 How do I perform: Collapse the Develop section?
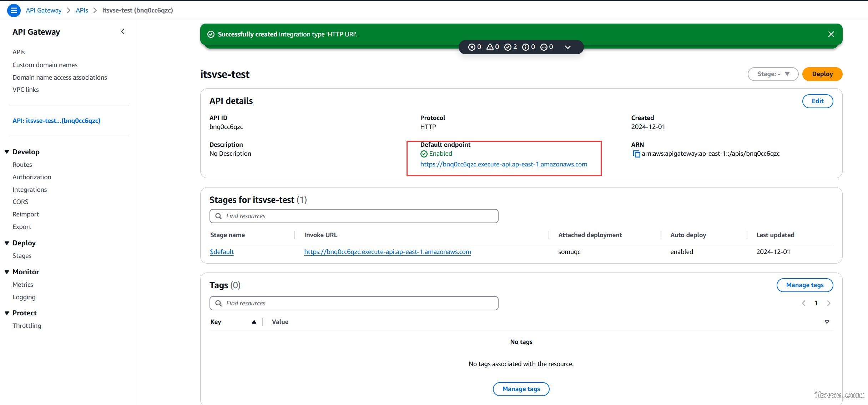point(7,152)
